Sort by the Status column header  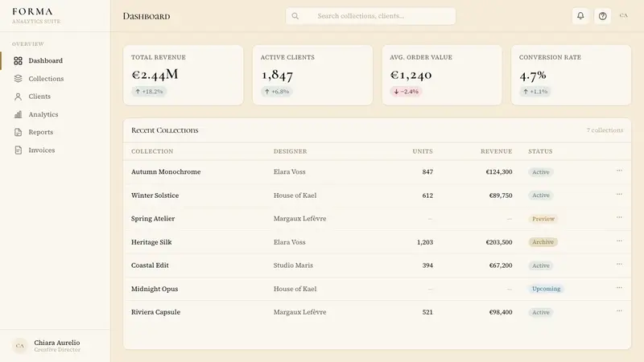coord(540,151)
